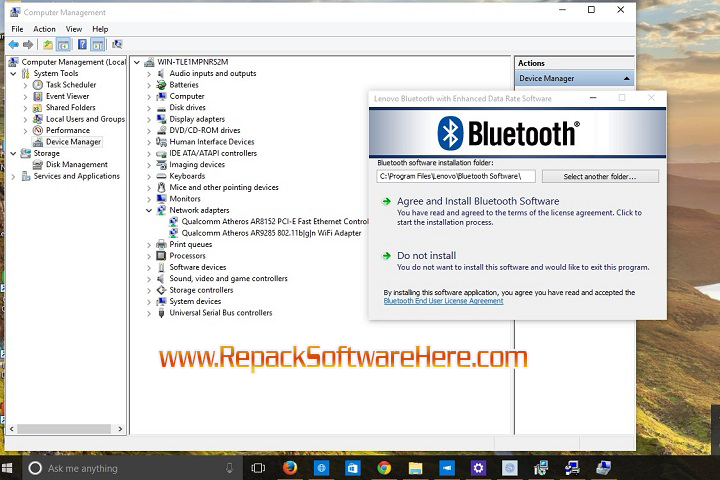The width and height of the screenshot is (720, 480).
Task: Expand the Keyboards category
Action: [x=149, y=176]
